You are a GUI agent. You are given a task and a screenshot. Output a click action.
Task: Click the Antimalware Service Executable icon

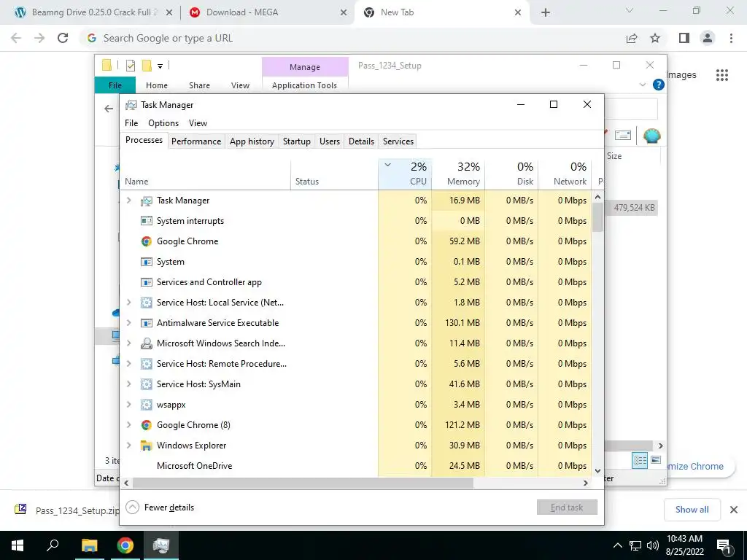(x=146, y=323)
